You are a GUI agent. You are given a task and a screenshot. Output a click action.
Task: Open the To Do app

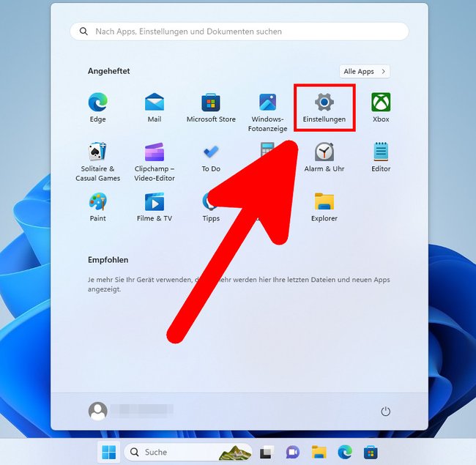pyautogui.click(x=211, y=158)
